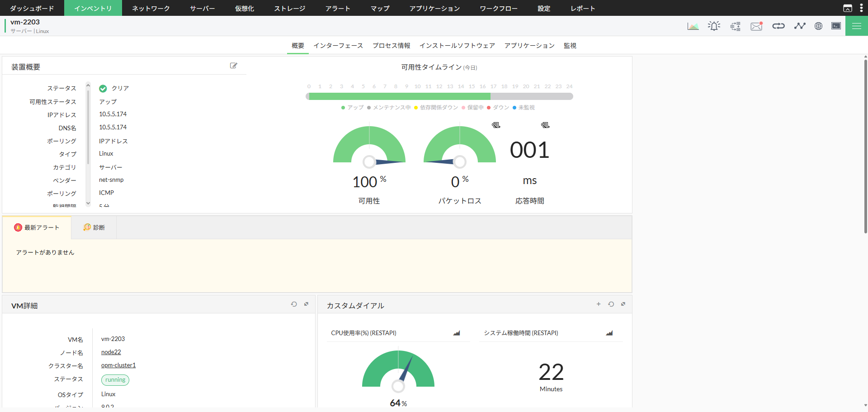Run trace route via polyline icon

click(x=800, y=26)
